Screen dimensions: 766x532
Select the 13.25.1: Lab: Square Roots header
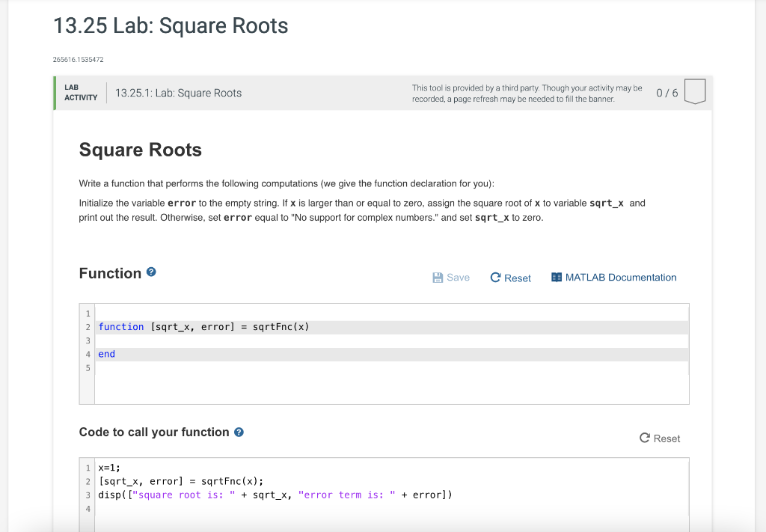pyautogui.click(x=178, y=93)
